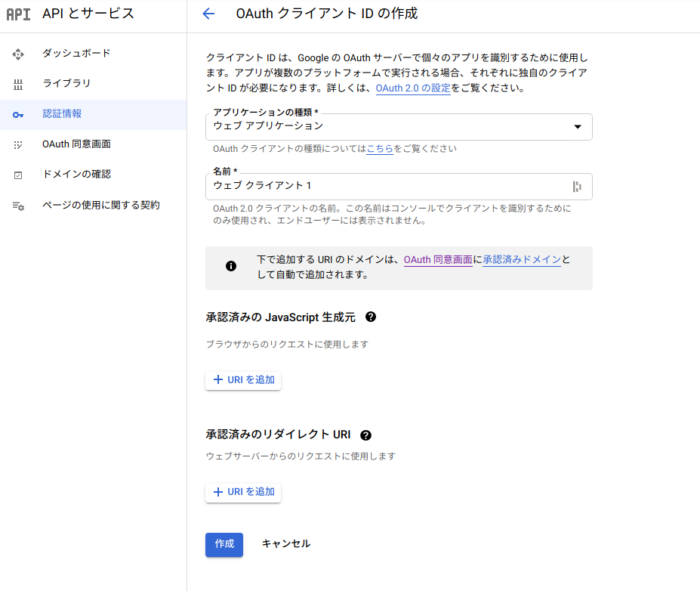Open the ダッシュボード sidebar icon
The width and height of the screenshot is (700, 591).
click(17, 54)
